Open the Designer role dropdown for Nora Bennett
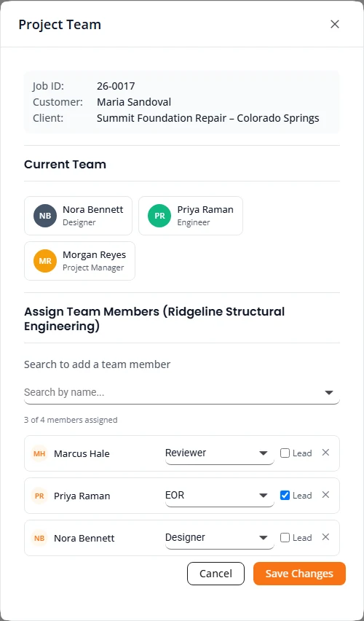The image size is (364, 621). coord(220,538)
